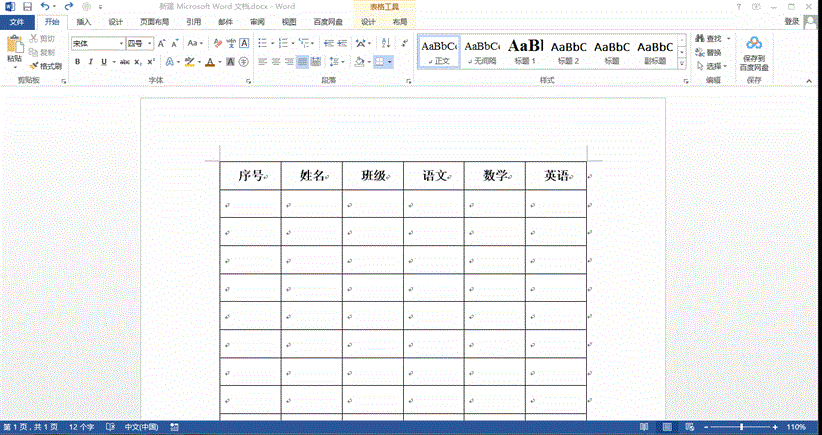Toggle Bold formatting button
The height and width of the screenshot is (435, 822).
click(x=77, y=62)
